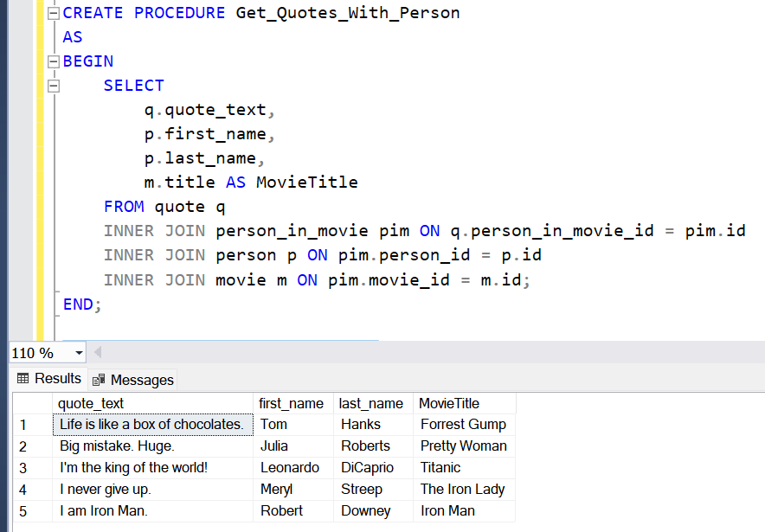Select the quote_text column header
Screen dimensions: 765x532
pos(152,403)
